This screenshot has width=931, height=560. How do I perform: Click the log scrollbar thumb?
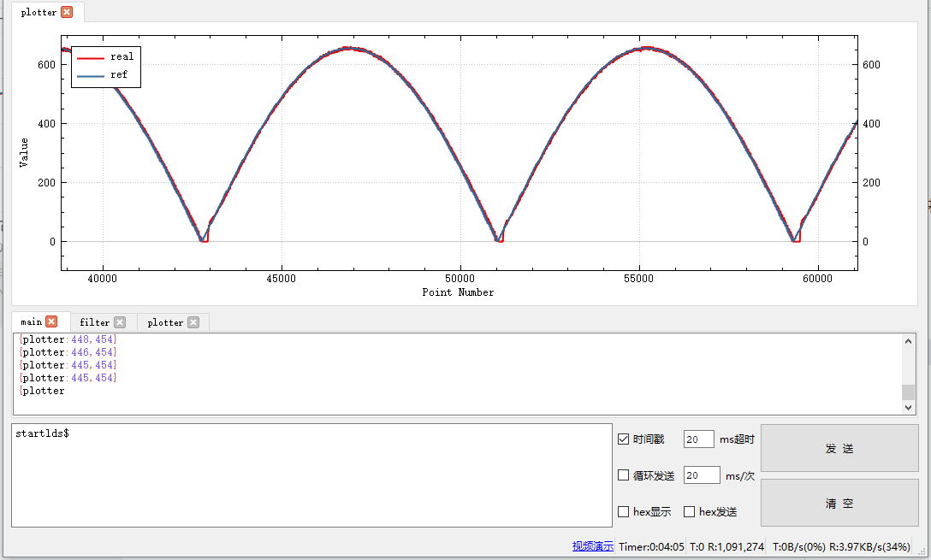coord(908,392)
